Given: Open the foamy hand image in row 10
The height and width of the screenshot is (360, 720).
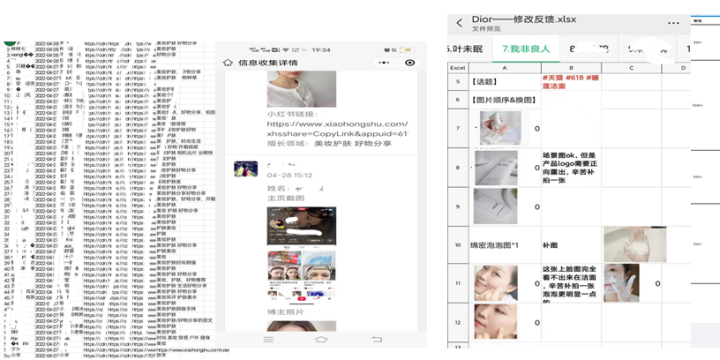Looking at the screenshot, I should (x=635, y=244).
